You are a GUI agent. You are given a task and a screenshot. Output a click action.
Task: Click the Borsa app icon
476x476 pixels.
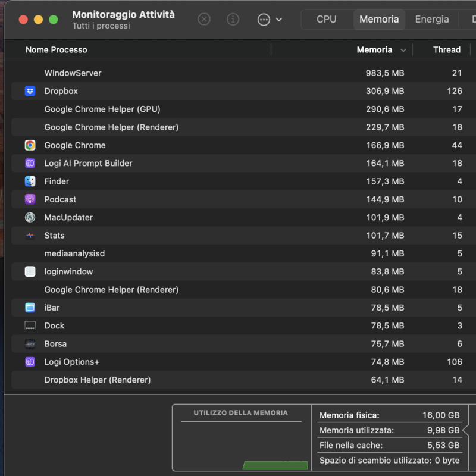click(x=30, y=344)
